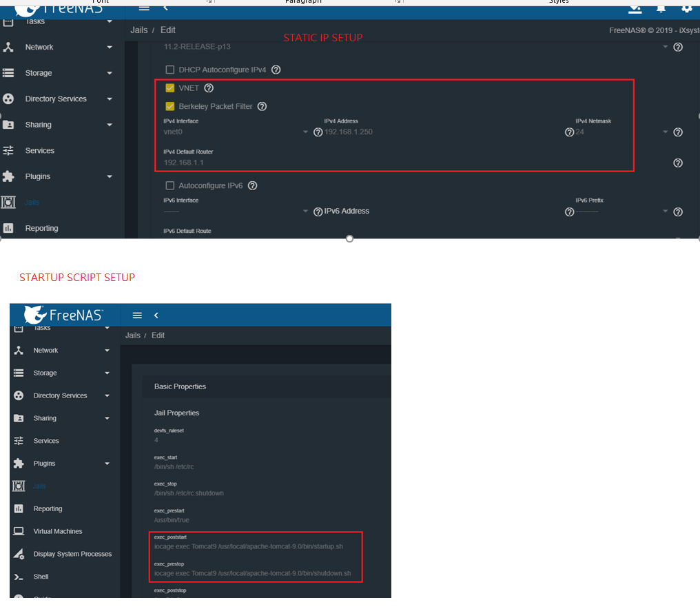Click the Jail Properties section header
Screen dimensions: 700x609
[x=177, y=413]
